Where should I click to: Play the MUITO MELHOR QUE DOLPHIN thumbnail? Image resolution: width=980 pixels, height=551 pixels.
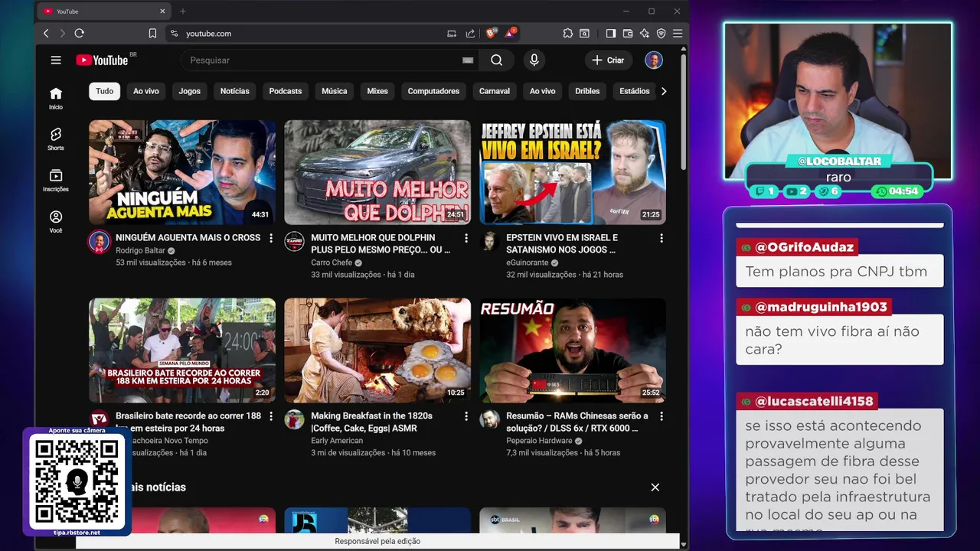point(377,172)
